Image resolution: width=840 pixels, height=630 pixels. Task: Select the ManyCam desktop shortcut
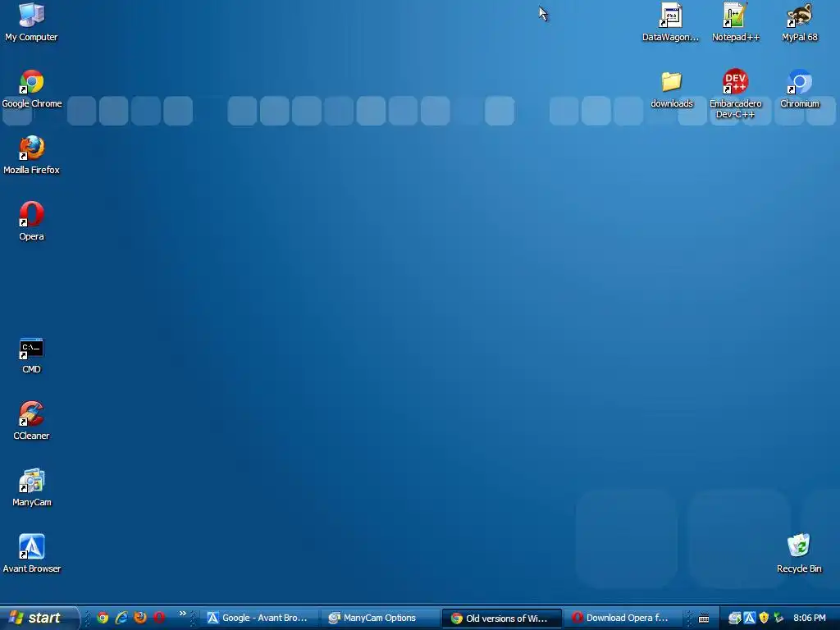pyautogui.click(x=32, y=487)
